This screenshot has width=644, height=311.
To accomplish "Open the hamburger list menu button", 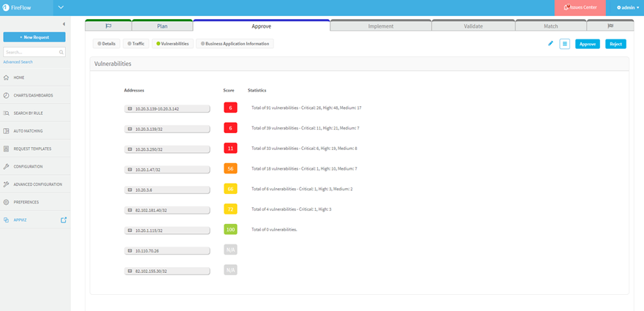I will coord(564,44).
